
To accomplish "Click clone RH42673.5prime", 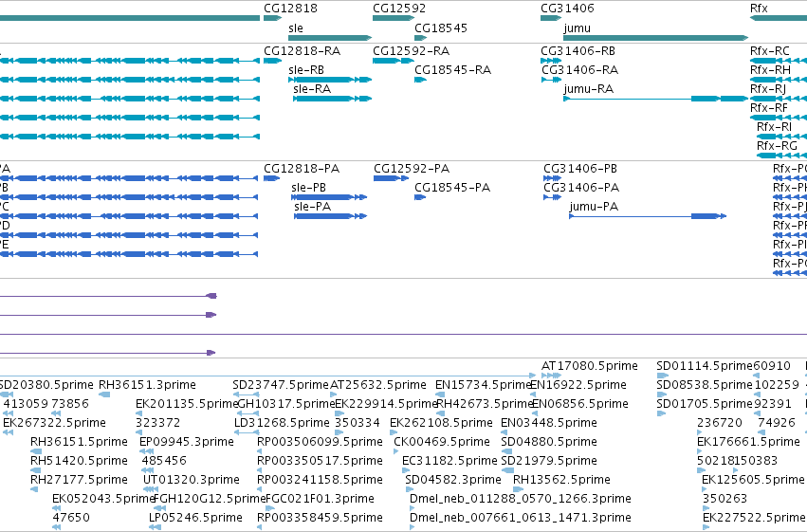I will click(485, 404).
